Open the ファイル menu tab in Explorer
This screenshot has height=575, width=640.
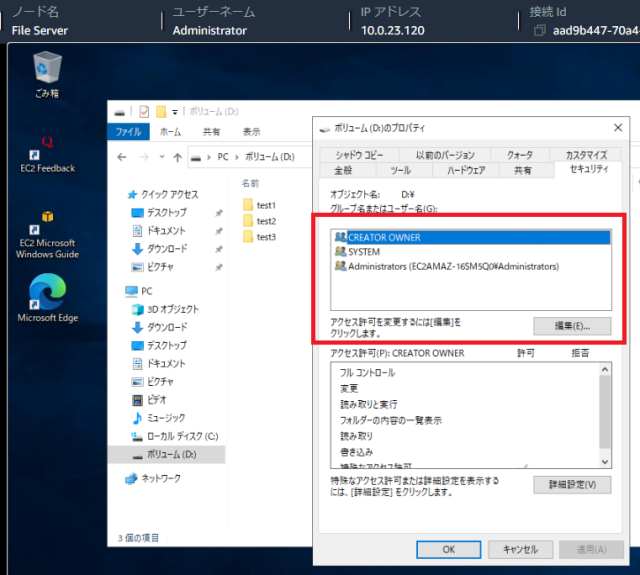click(128, 132)
